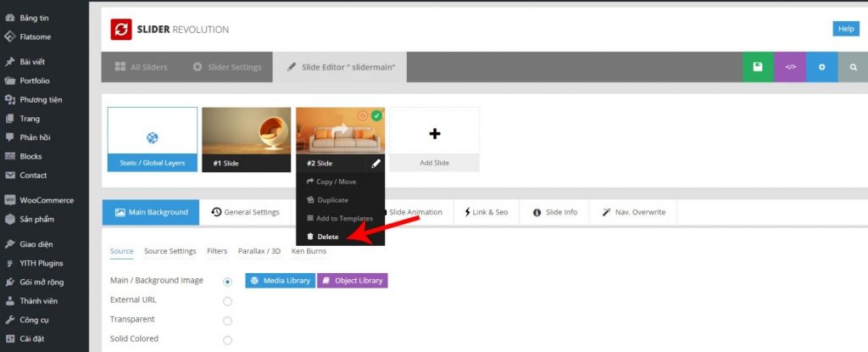868x352 pixels.
Task: Click the green checkmark on #2 Slide thumbnail
Action: [x=376, y=116]
